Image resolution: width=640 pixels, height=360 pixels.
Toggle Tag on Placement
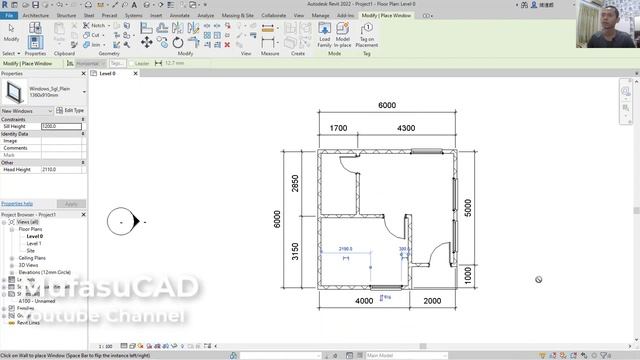click(x=367, y=35)
